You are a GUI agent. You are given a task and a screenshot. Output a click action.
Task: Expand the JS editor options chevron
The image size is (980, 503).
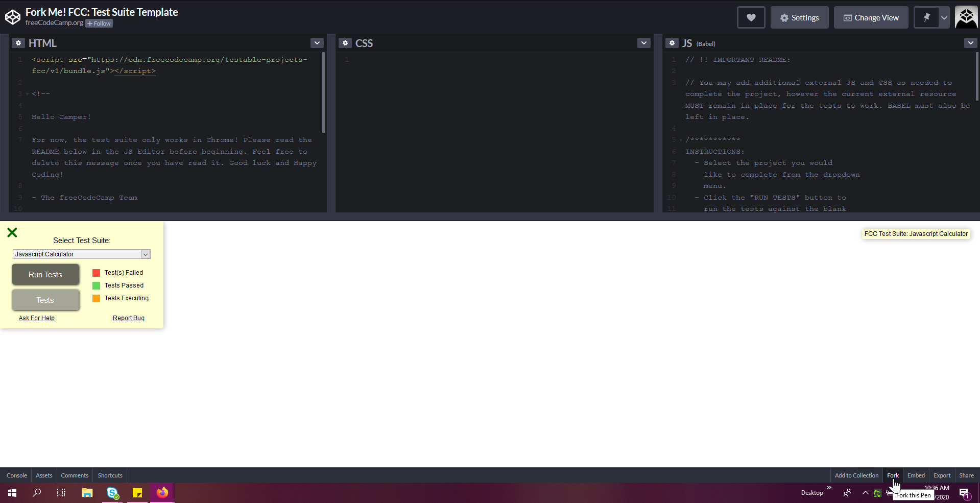pyautogui.click(x=971, y=43)
